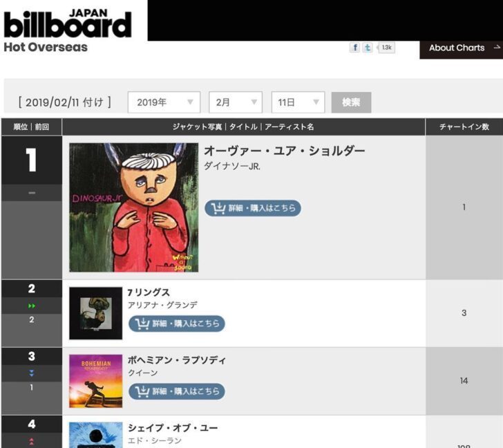Click the Hot Overseas chart heading
Screen dimensions: 503x448
(x=46, y=47)
